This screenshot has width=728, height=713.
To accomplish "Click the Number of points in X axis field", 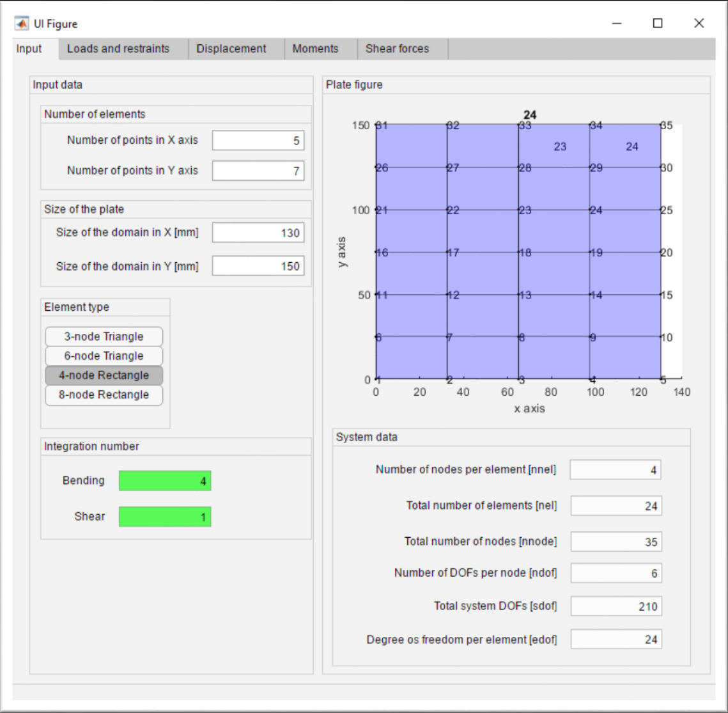I will point(258,141).
